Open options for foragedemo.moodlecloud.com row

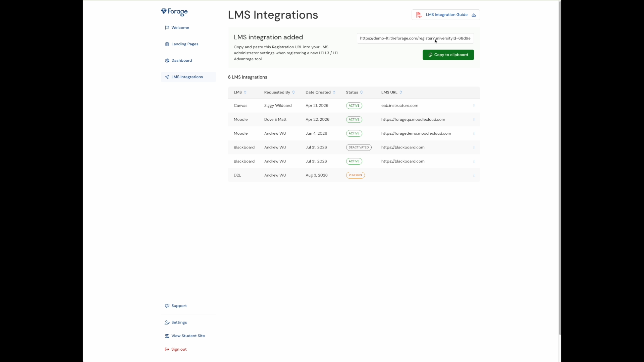click(x=474, y=133)
